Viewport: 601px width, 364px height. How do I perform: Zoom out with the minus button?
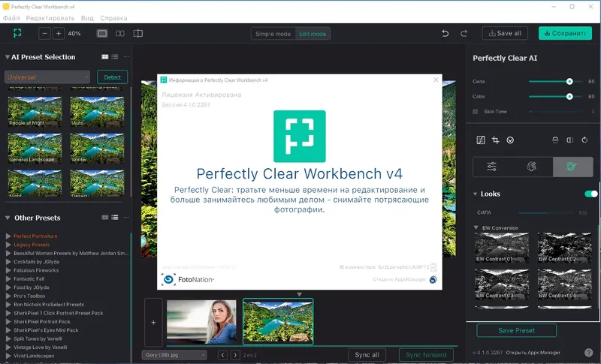coord(44,33)
